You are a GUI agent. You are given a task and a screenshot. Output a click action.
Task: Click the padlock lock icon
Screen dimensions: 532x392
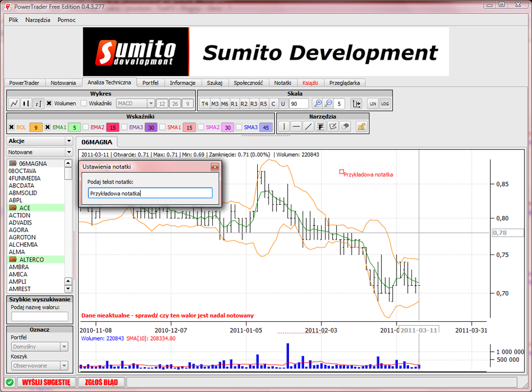coord(362,127)
